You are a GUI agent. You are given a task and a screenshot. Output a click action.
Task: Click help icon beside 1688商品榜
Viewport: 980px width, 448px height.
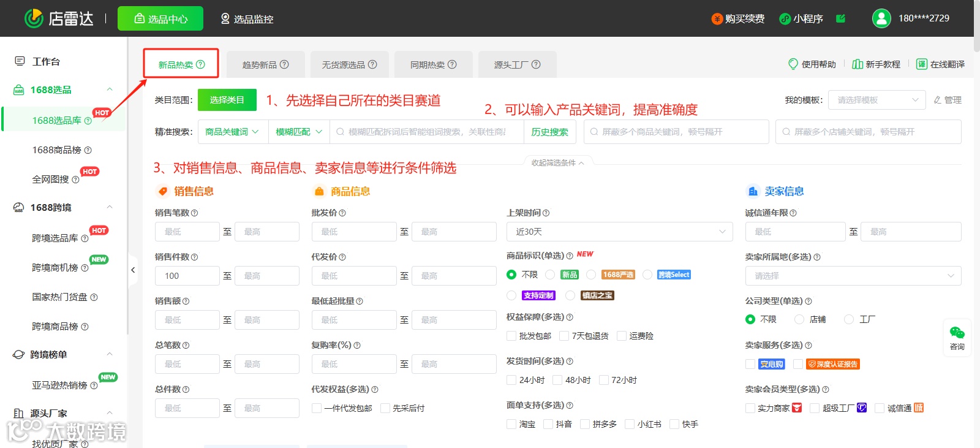pyautogui.click(x=88, y=150)
